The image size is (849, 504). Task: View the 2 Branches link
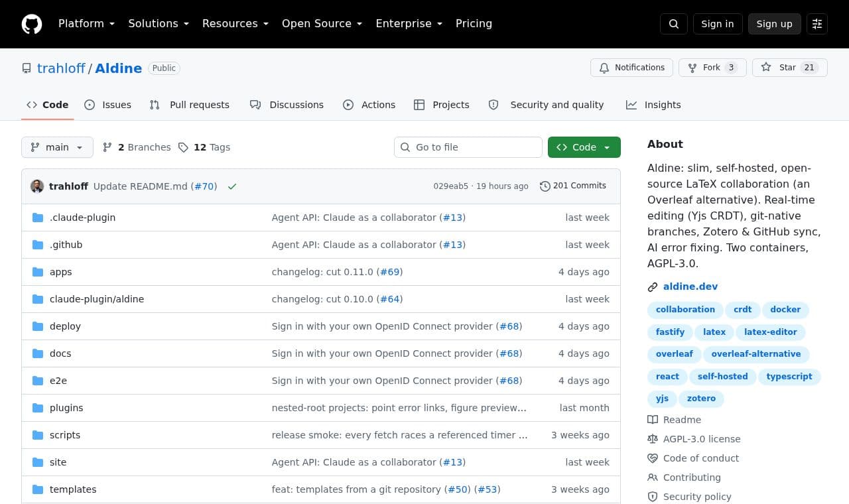click(x=137, y=147)
